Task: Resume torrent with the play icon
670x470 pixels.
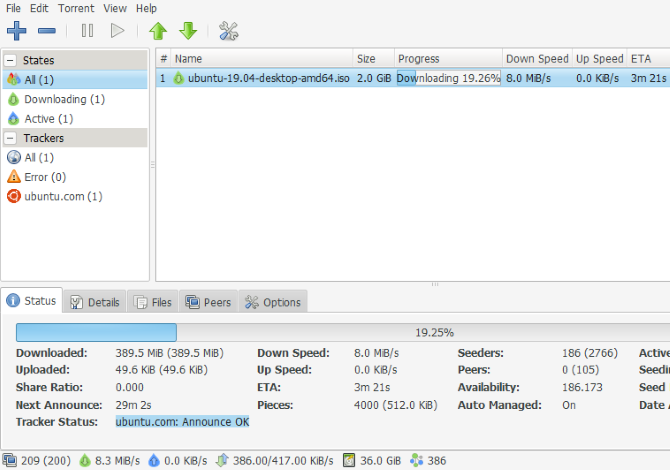Action: tap(117, 31)
